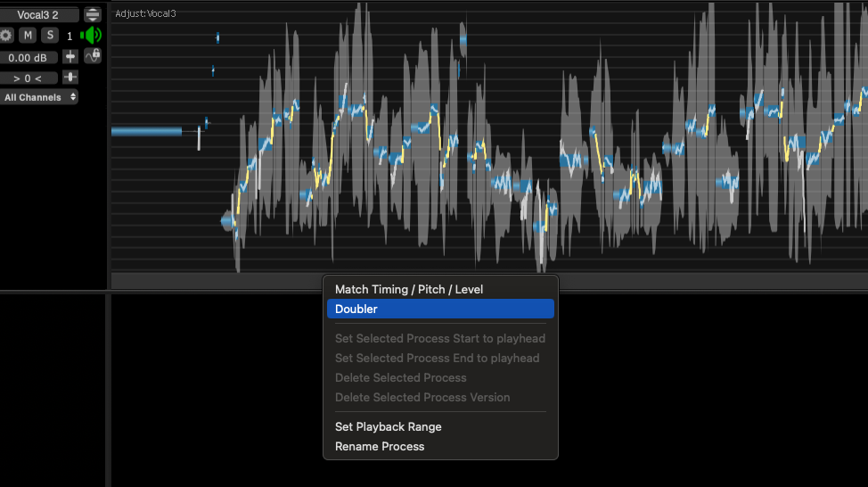Screen dimensions: 868x487
Task: Click the Adjust:Vocal3 label
Action: pyautogui.click(x=145, y=13)
